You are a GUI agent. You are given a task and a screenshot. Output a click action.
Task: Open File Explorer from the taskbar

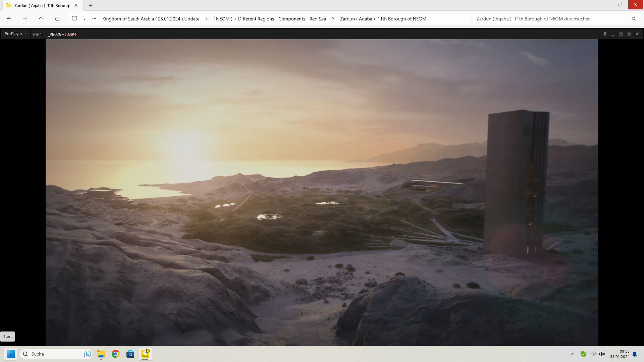click(101, 354)
